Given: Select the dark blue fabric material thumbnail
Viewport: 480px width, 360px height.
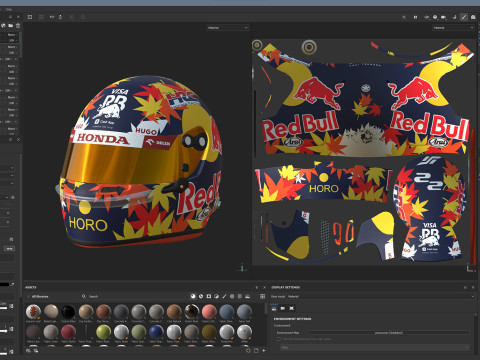Looking at the screenshot, I should (x=156, y=332).
